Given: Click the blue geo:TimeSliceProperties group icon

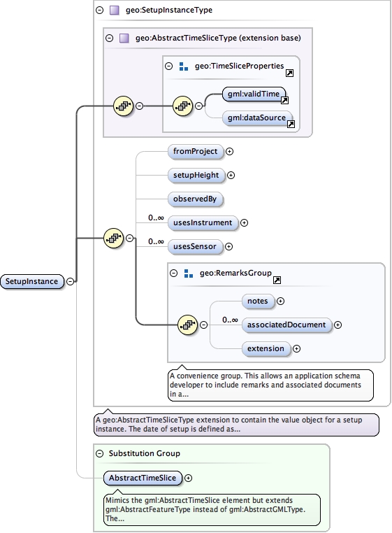Looking at the screenshot, I should click(x=184, y=66).
